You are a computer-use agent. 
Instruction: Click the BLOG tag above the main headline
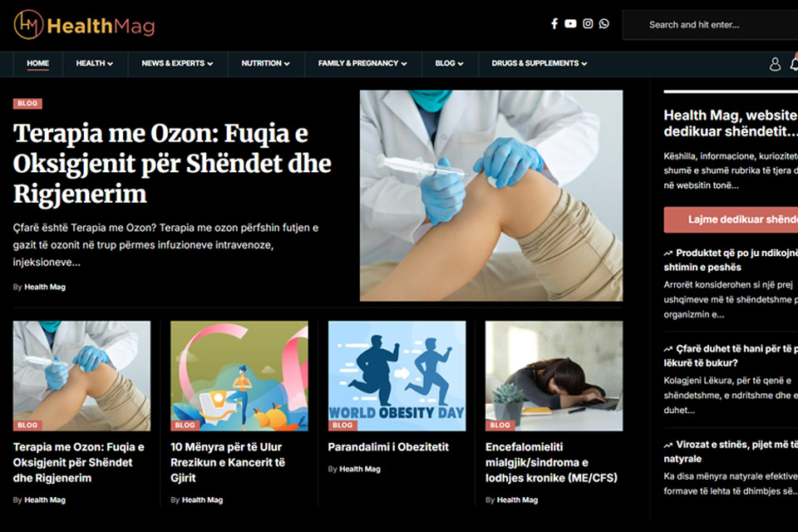coord(27,103)
